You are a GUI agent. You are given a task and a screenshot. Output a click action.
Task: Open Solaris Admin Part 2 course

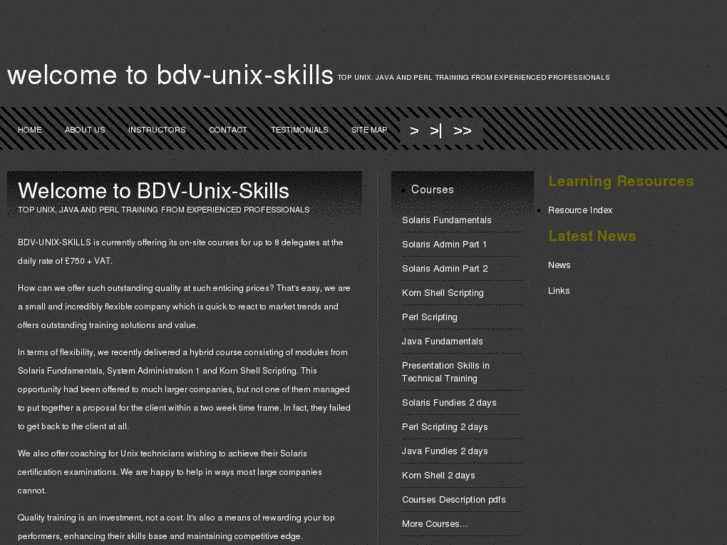tap(445, 269)
